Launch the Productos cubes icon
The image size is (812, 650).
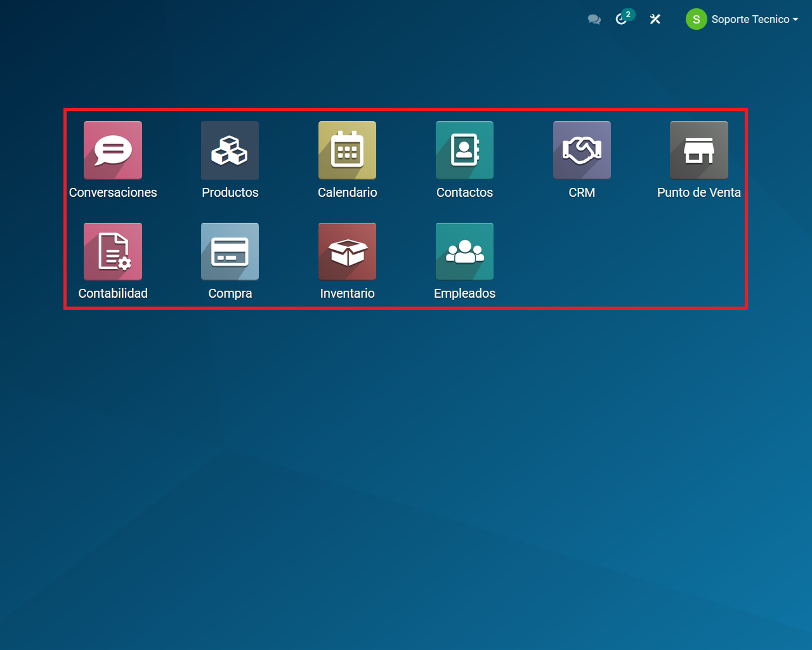[230, 150]
